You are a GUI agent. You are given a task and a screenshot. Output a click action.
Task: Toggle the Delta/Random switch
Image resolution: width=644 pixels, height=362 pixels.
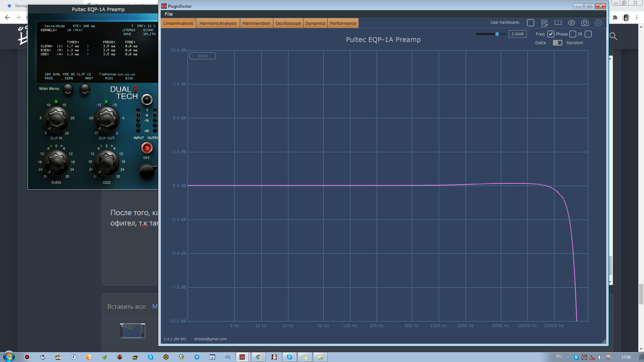click(x=557, y=43)
